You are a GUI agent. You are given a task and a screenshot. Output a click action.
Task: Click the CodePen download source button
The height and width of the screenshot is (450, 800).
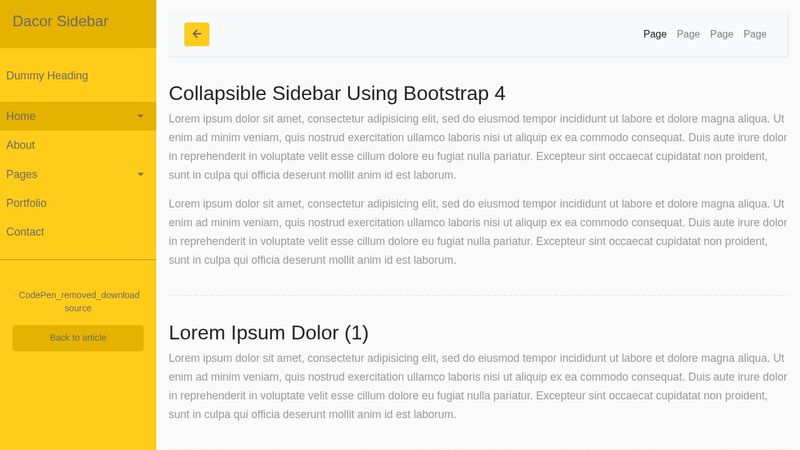78,301
